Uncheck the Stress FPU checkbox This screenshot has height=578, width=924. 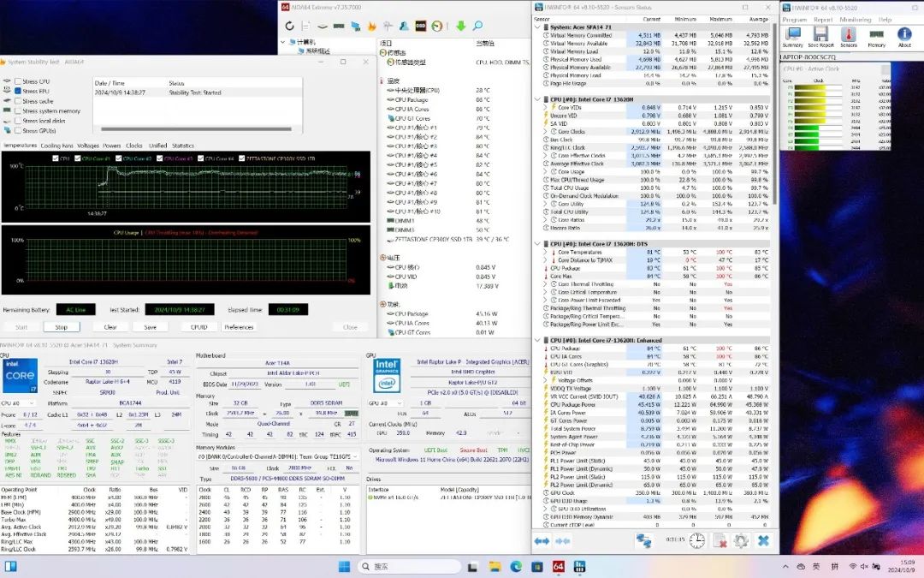point(18,92)
